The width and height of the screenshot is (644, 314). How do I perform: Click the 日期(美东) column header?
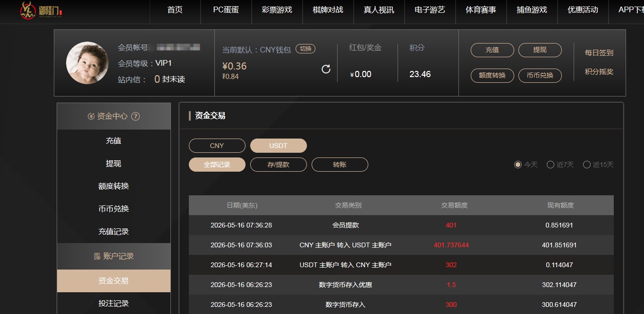click(242, 205)
